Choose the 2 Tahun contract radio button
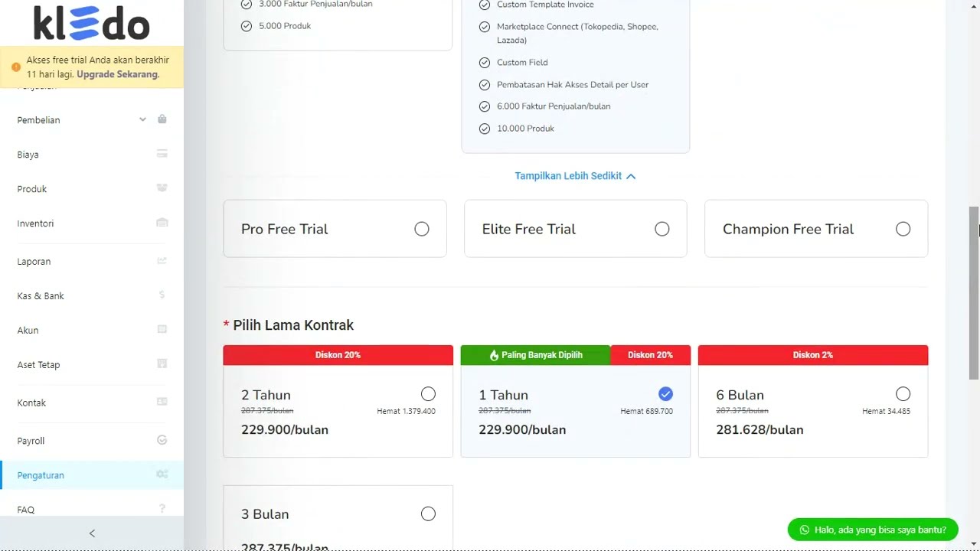 point(428,394)
